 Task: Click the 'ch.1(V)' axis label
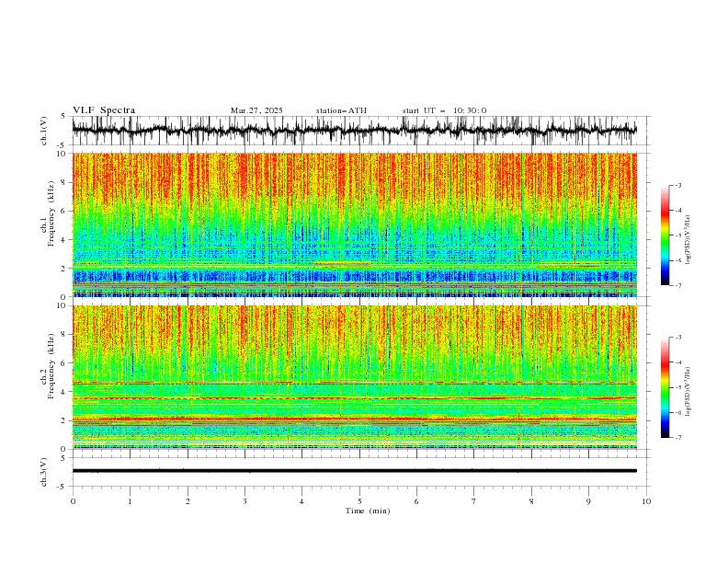(x=44, y=131)
